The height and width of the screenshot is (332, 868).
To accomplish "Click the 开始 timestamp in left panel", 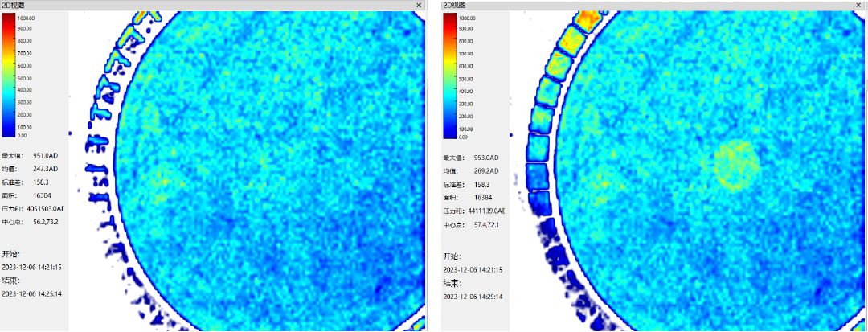I will [x=31, y=267].
